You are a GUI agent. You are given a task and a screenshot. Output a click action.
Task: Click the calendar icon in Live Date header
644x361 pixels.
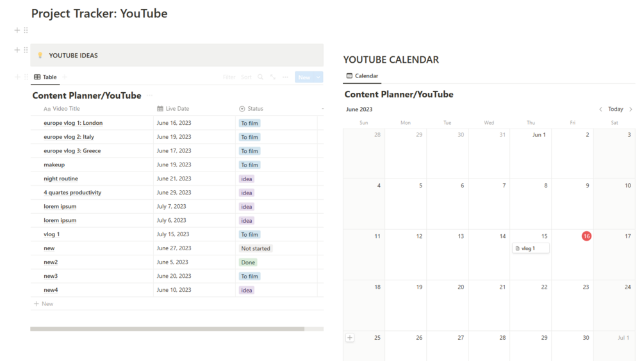tap(160, 109)
